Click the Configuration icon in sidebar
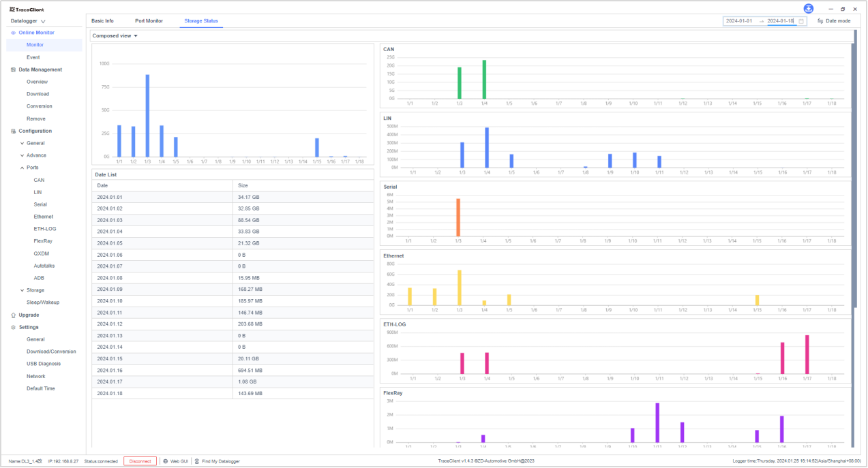The image size is (868, 468). (13, 131)
